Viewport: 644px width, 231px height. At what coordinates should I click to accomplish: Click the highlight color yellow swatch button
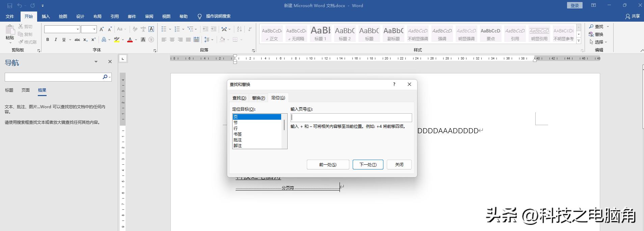[117, 40]
